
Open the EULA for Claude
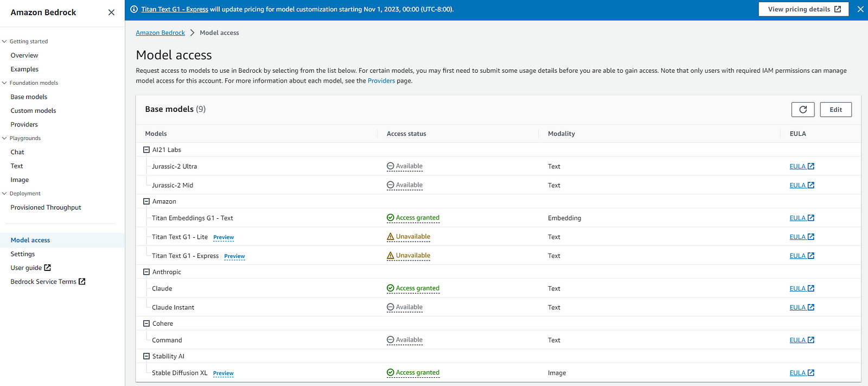point(802,289)
